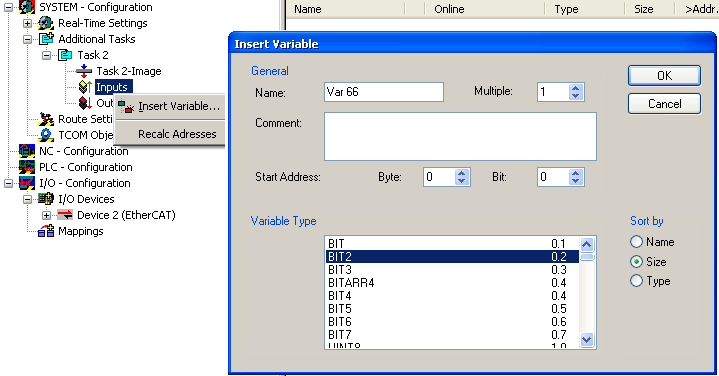Screen dimensions: 719x376
Task: Select the Size sort radio button
Action: point(636,262)
